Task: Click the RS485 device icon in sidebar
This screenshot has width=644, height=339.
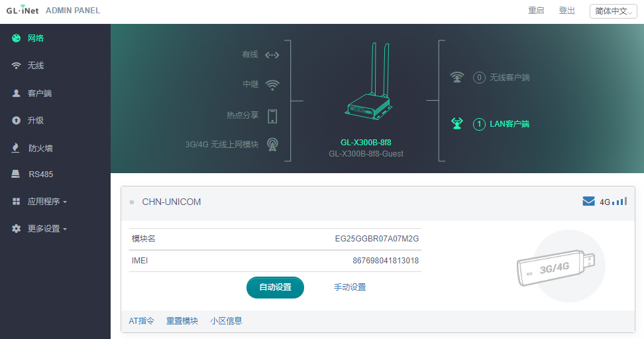Action: (16, 174)
